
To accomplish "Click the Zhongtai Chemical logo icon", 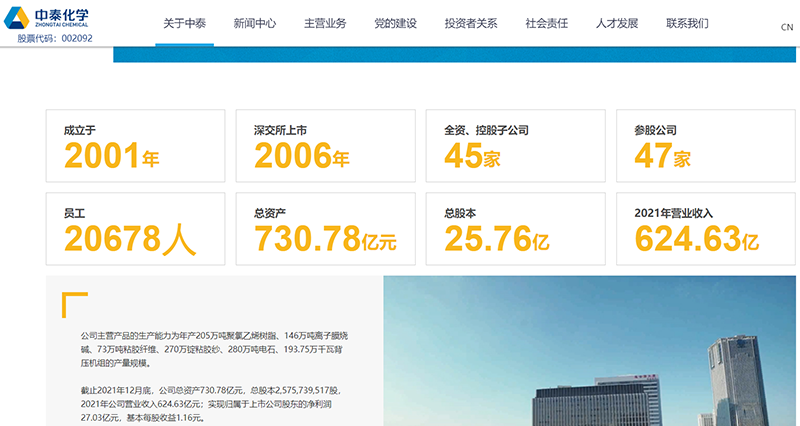I will click(17, 18).
